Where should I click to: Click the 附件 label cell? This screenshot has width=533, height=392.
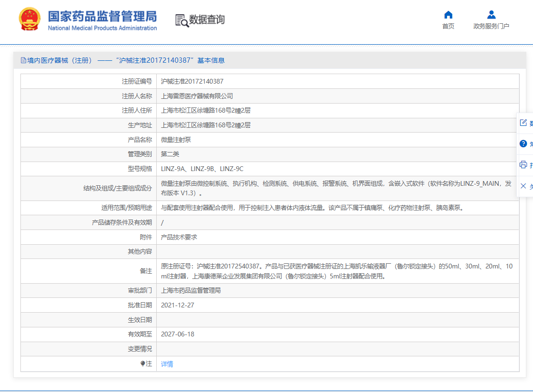(x=89, y=237)
